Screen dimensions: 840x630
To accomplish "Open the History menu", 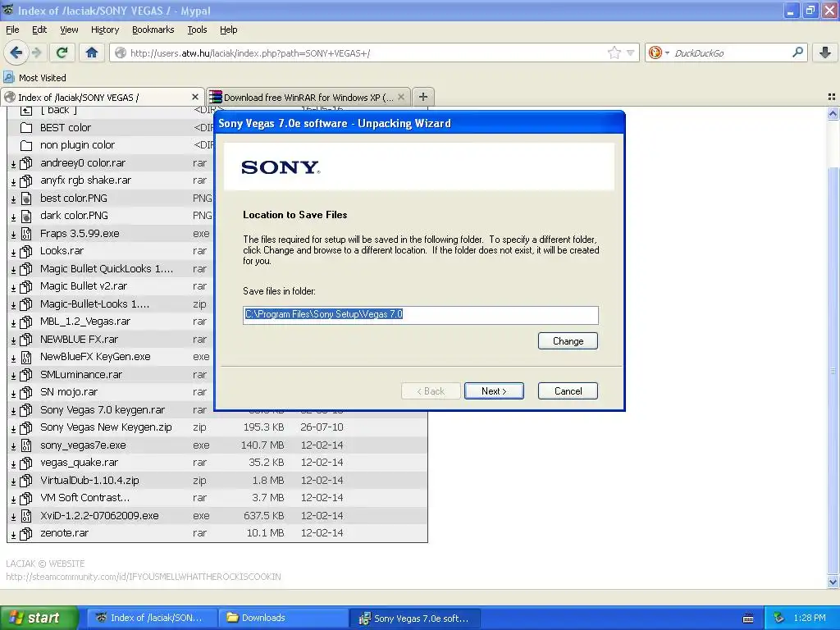I will click(x=105, y=30).
